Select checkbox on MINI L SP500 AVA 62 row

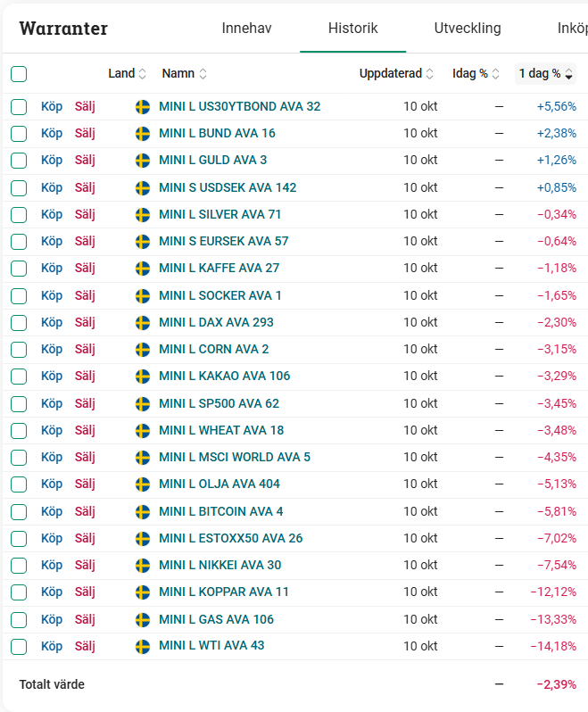pos(19,403)
